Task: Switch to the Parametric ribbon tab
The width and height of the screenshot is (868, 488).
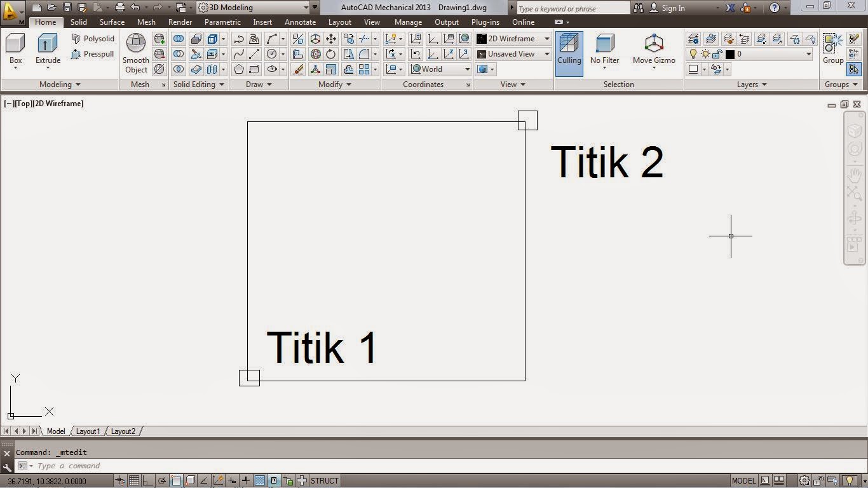Action: tap(222, 22)
